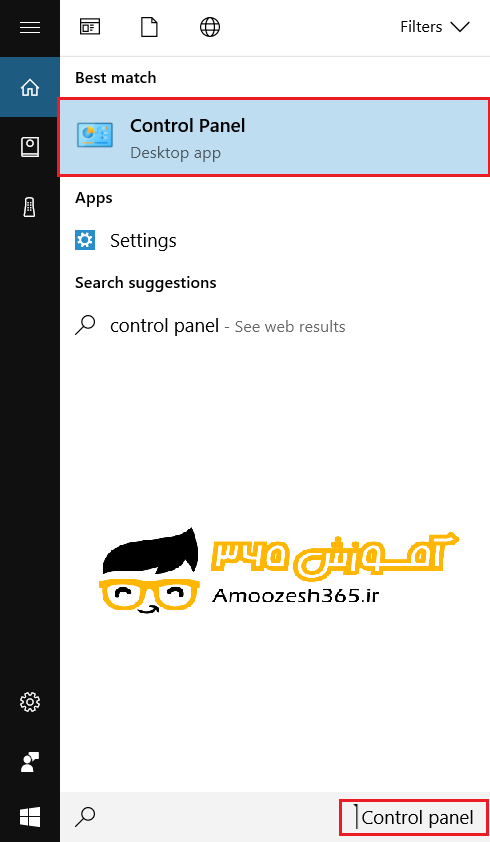This screenshot has height=842, width=490.
Task: Click the Windows Start button
Action: coord(30,817)
